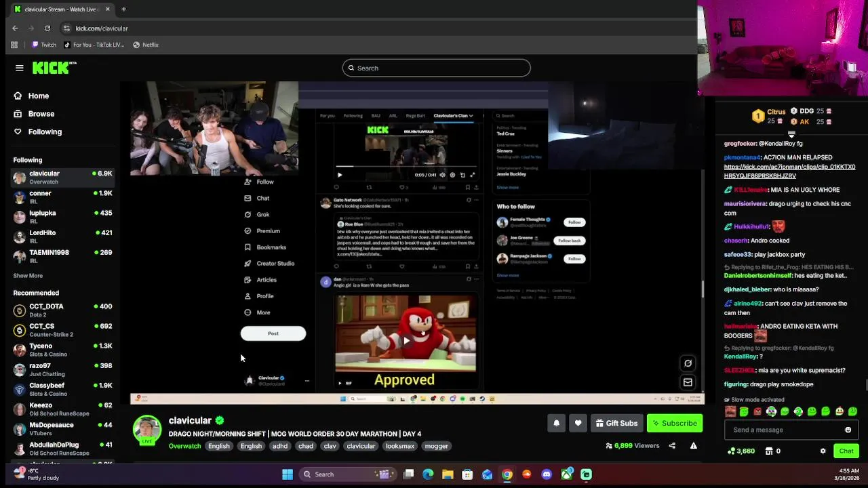The width and height of the screenshot is (868, 488).
Task: Open chat settings gear icon
Action: pyautogui.click(x=823, y=451)
